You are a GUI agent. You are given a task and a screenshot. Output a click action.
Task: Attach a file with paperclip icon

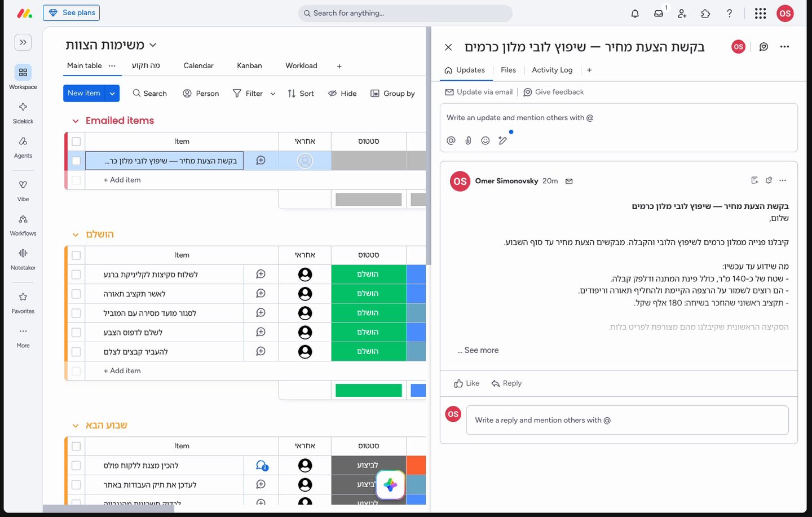coord(468,140)
